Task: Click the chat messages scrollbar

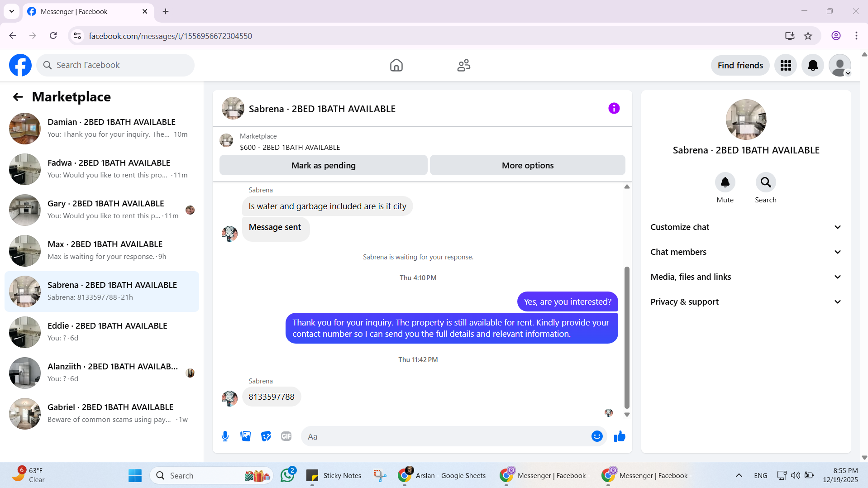Action: [x=627, y=337]
